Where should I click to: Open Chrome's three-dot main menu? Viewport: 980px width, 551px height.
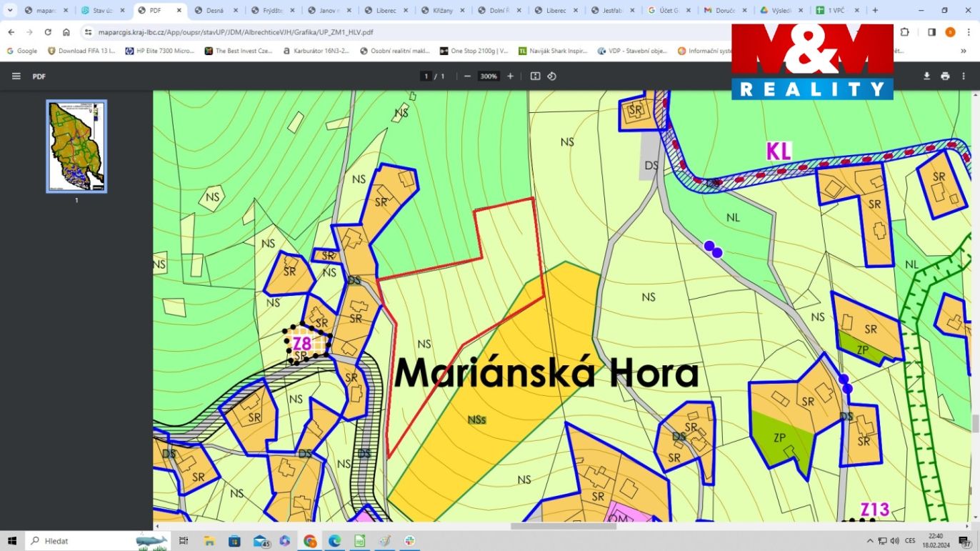(x=968, y=32)
